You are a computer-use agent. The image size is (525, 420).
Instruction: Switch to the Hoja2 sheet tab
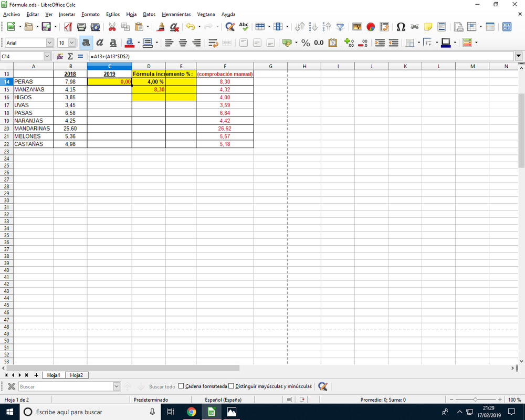coord(76,375)
